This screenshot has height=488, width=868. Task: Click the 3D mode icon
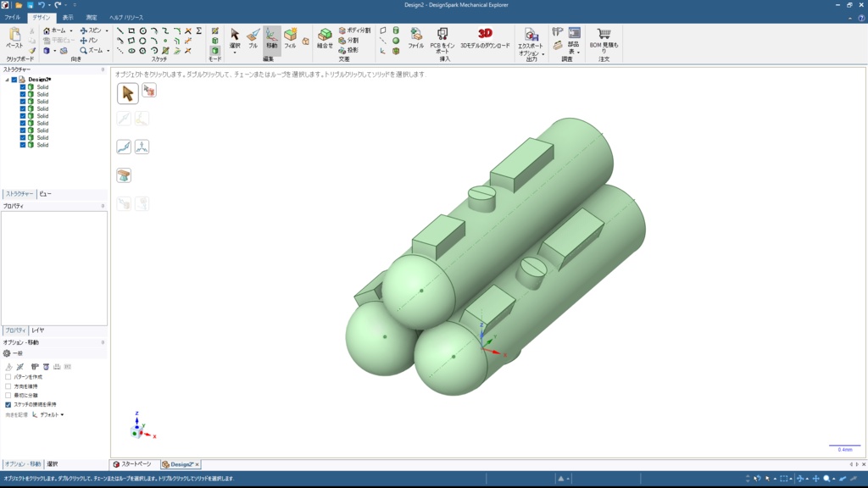[214, 50]
